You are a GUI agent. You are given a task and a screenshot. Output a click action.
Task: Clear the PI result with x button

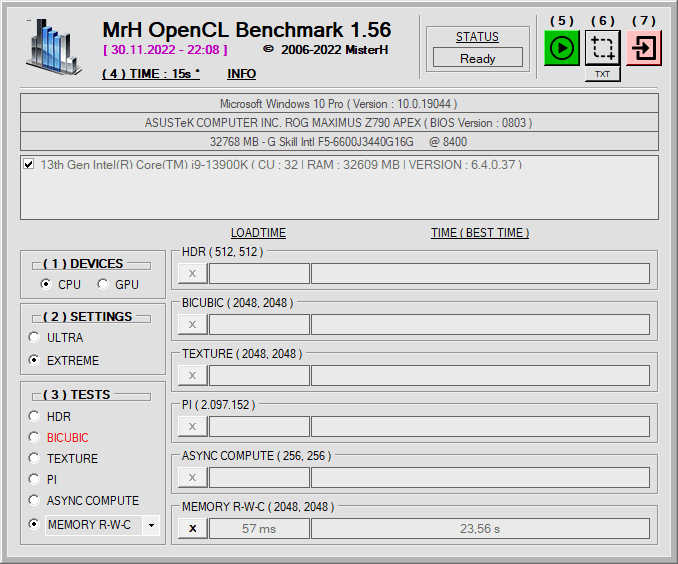coord(192,426)
